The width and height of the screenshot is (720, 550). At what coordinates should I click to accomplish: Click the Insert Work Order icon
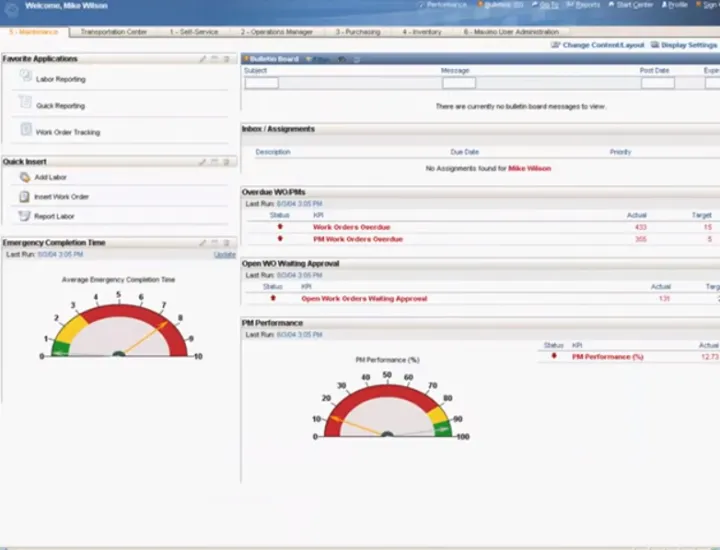coord(22,196)
